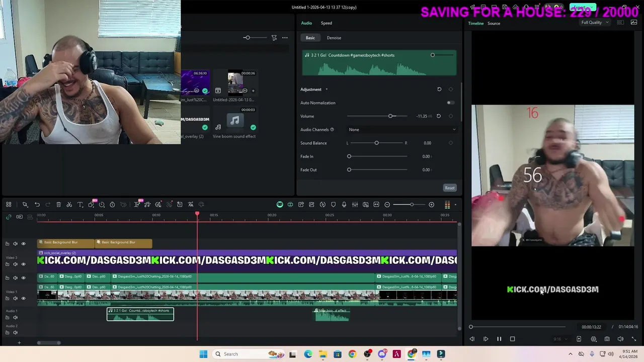Click the Sound Balance slider handle
Screen dimensions: 644x362
tap(376, 143)
